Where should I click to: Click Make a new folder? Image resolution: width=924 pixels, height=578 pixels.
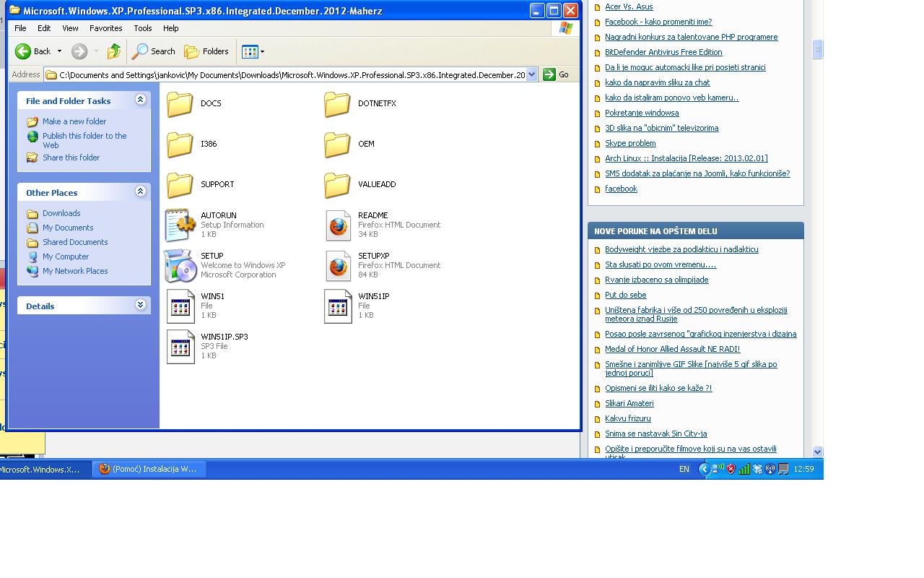[74, 121]
